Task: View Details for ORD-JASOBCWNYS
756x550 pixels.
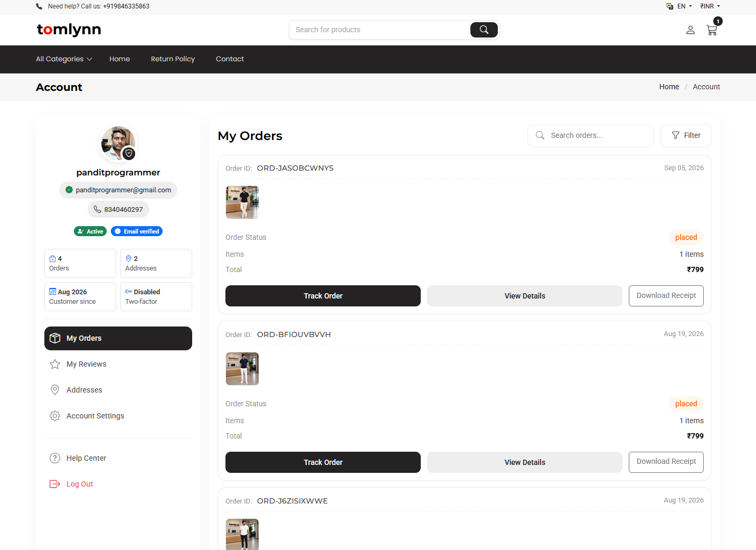Action: (525, 296)
